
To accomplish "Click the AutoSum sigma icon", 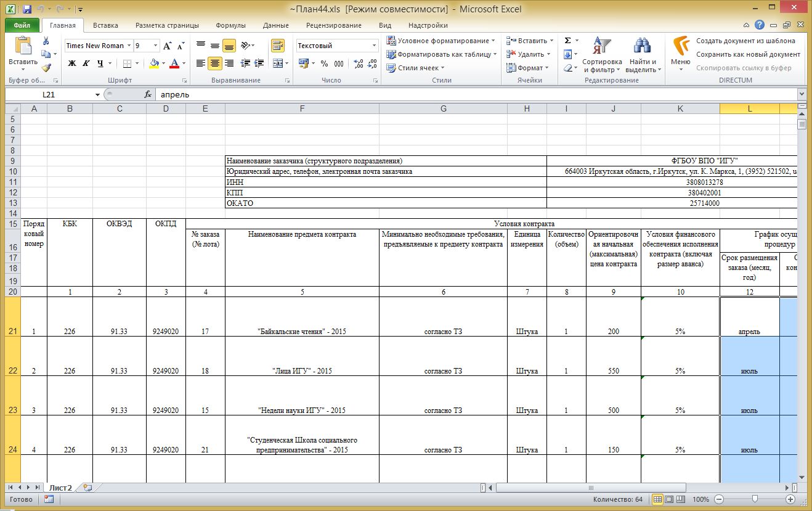I will tap(567, 41).
